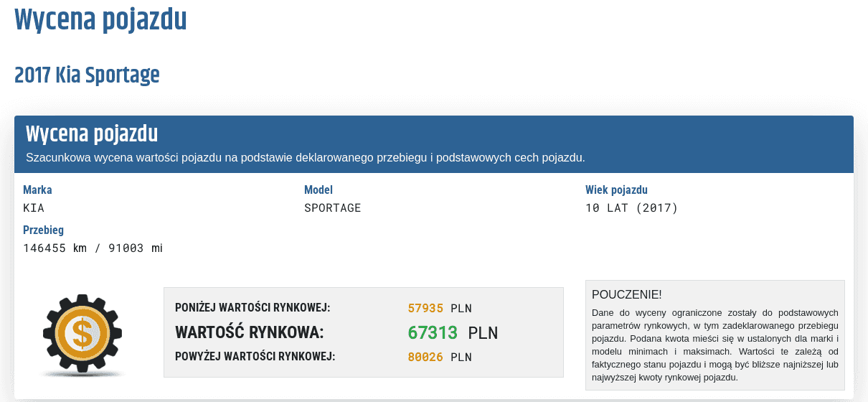
Task: Select the '10 LAT (2017)' value
Action: [631, 208]
